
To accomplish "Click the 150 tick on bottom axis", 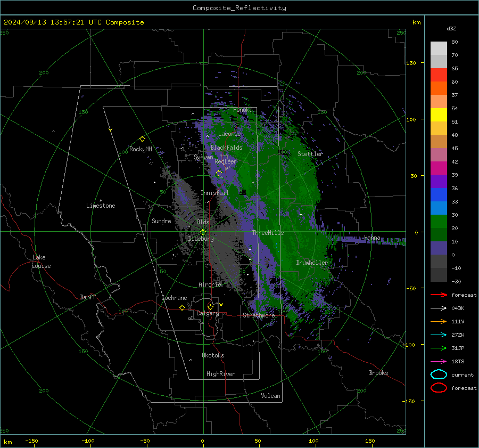I will click(370, 441).
